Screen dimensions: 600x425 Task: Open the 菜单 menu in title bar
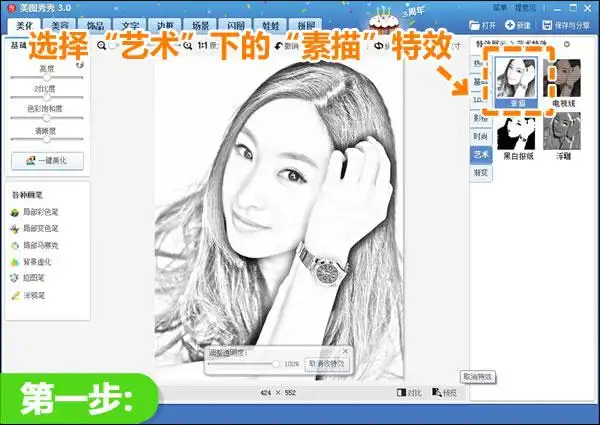coord(500,8)
